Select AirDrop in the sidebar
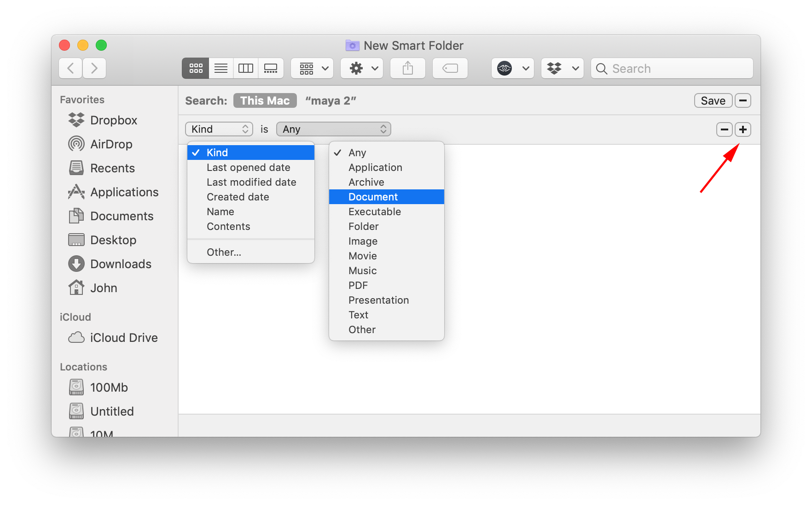 click(x=110, y=144)
